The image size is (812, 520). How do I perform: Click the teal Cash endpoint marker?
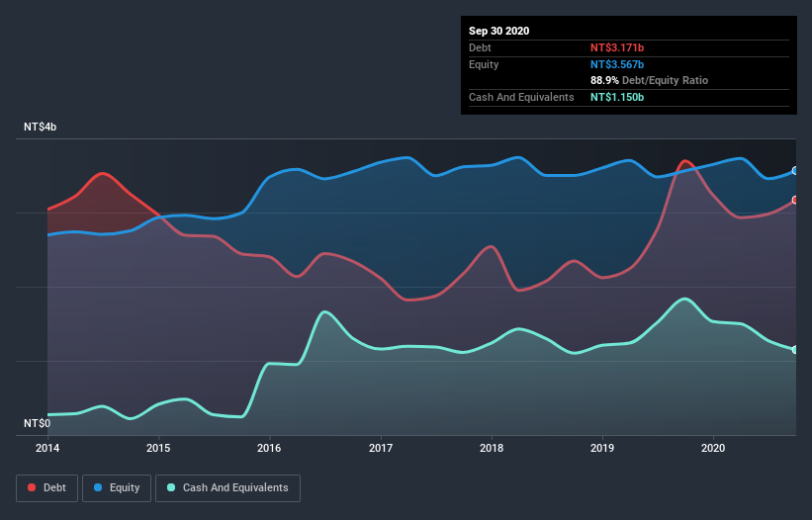(795, 350)
